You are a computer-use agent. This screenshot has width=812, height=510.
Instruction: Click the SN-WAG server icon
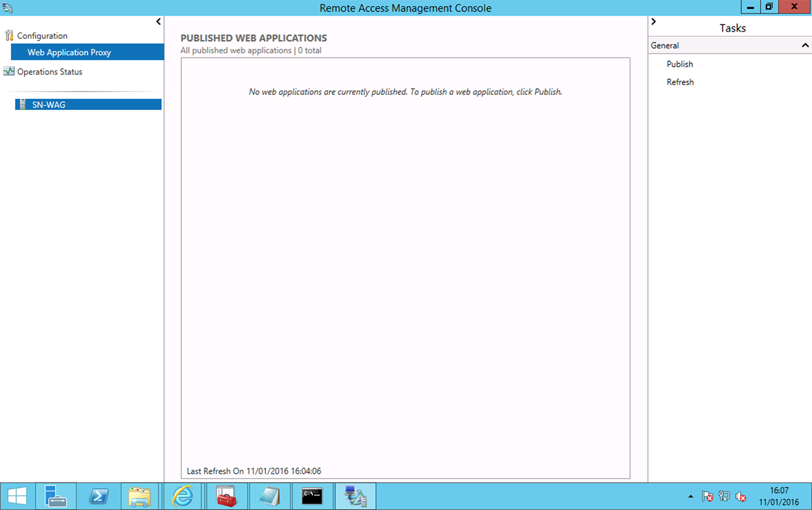(x=23, y=104)
